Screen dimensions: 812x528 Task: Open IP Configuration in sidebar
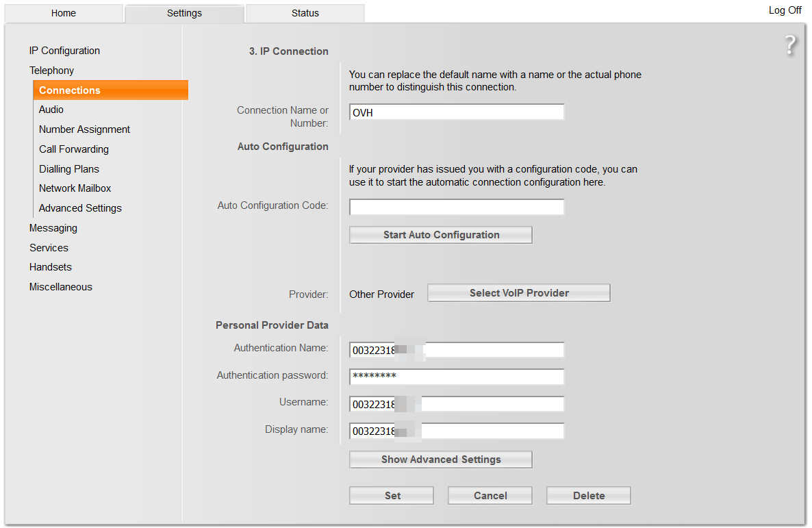click(x=64, y=51)
